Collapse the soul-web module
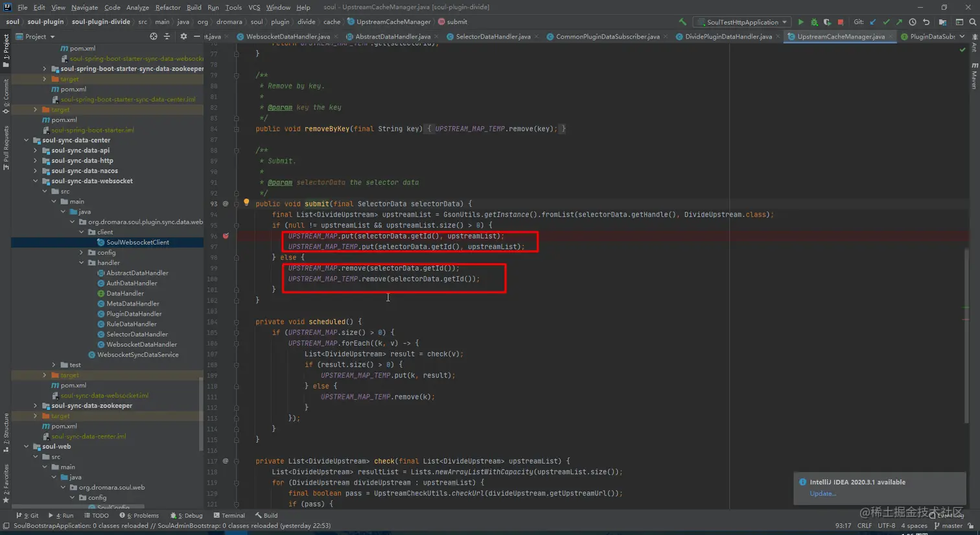The height and width of the screenshot is (535, 980). (x=27, y=447)
